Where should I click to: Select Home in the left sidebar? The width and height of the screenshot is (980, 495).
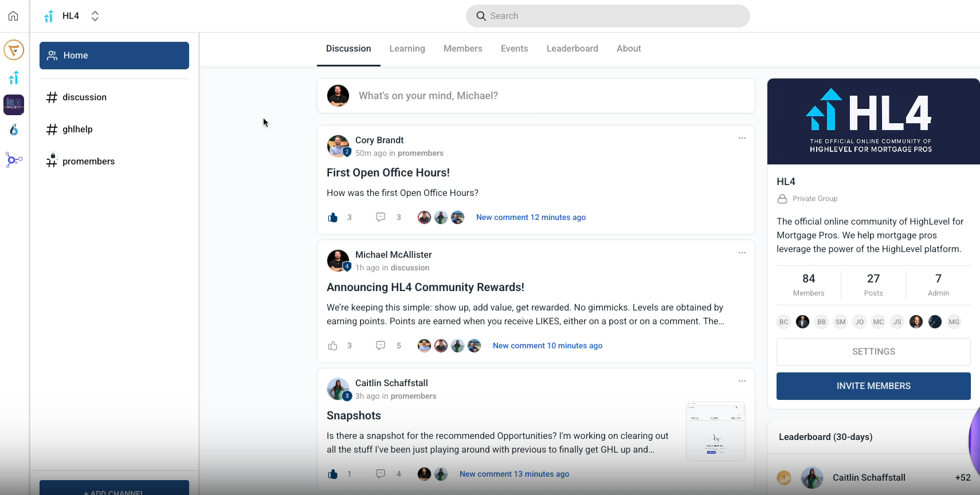114,56
